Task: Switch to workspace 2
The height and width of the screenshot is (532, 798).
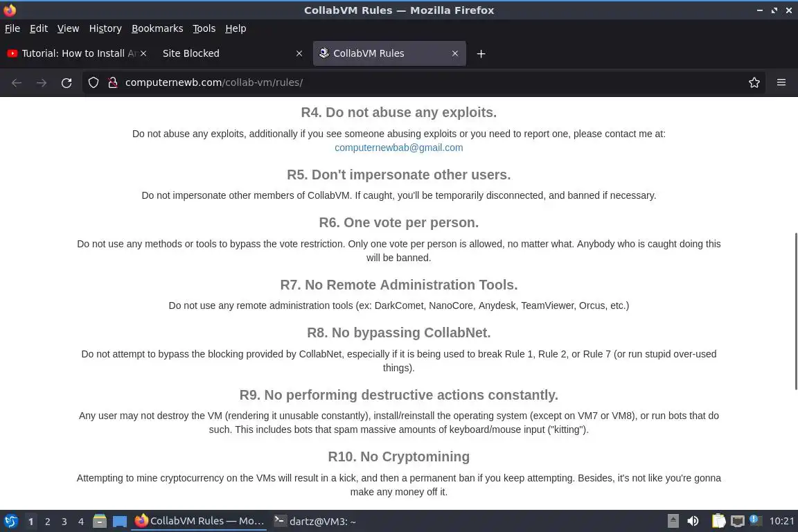Action: tap(47, 522)
